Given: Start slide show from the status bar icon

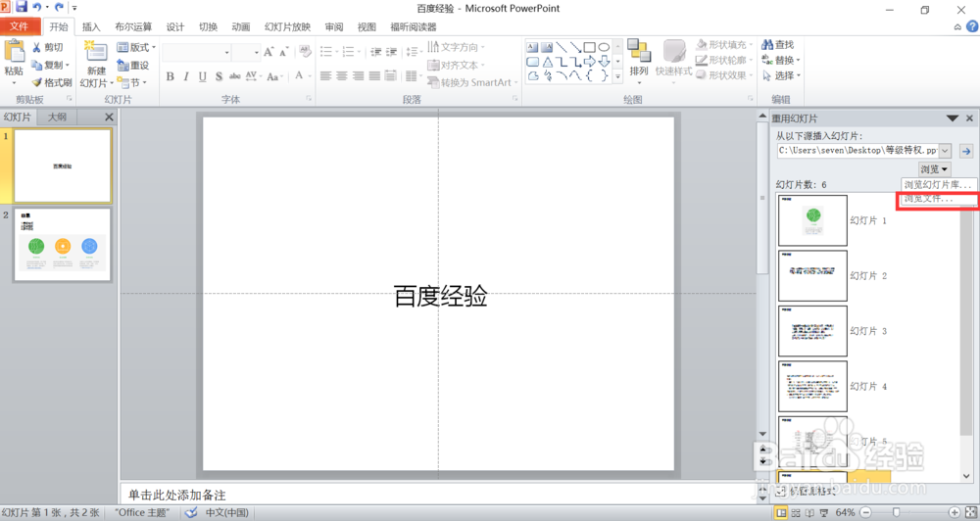Looking at the screenshot, I should click(x=824, y=513).
